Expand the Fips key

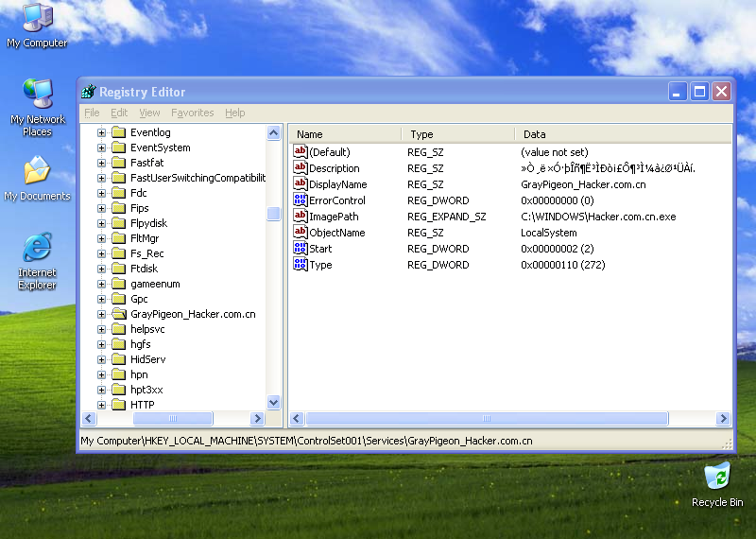pyautogui.click(x=101, y=208)
